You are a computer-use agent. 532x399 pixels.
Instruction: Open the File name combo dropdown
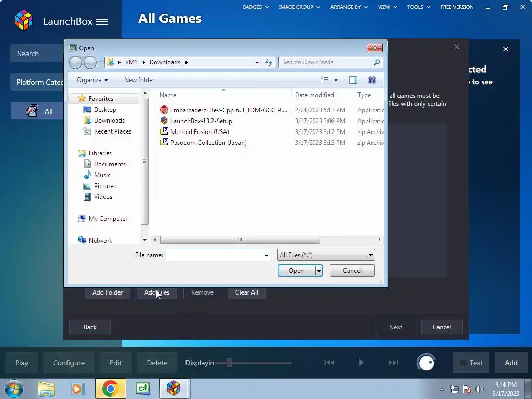coord(267,255)
